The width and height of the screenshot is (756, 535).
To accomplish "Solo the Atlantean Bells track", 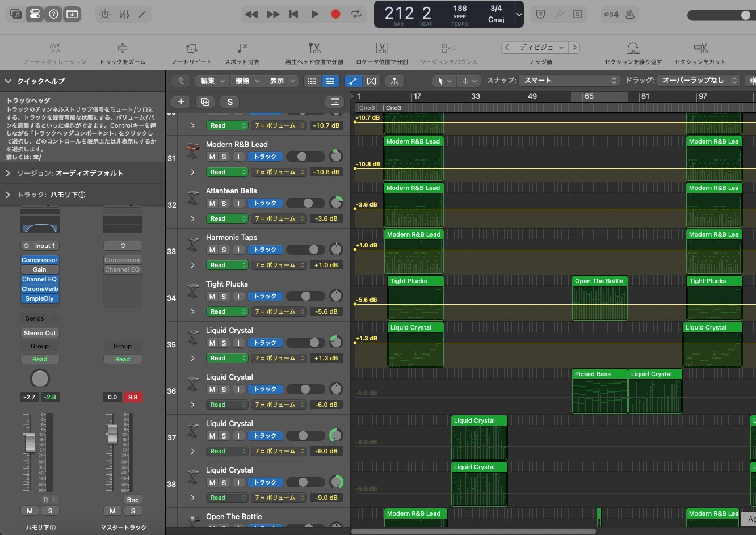I will click(x=224, y=203).
